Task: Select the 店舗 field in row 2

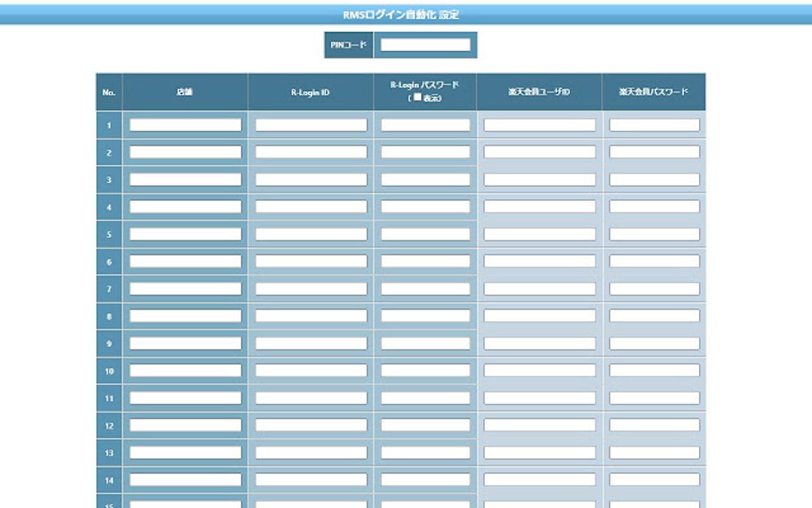Action: pos(185,152)
